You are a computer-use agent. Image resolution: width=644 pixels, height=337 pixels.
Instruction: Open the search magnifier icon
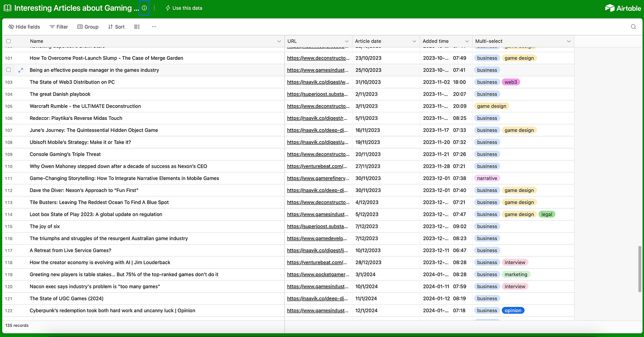point(633,27)
